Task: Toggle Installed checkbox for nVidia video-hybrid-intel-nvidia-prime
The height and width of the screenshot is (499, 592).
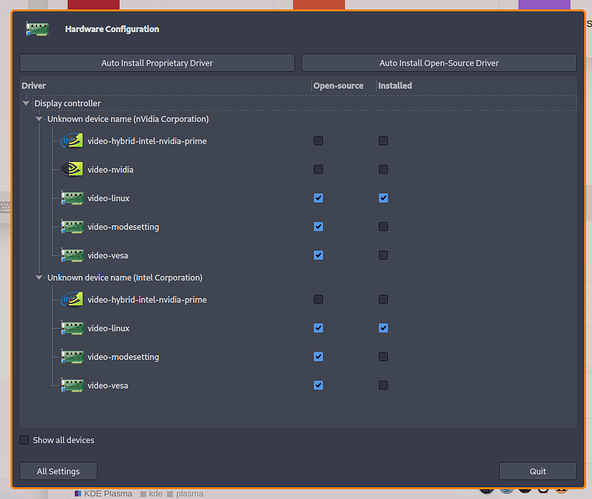Action: click(x=383, y=141)
